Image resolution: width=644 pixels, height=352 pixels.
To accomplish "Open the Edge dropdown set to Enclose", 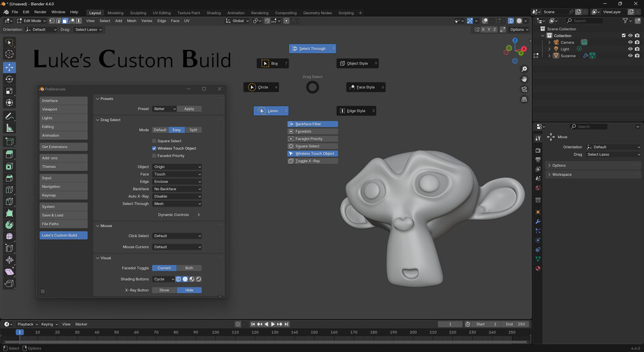I will click(x=177, y=181).
